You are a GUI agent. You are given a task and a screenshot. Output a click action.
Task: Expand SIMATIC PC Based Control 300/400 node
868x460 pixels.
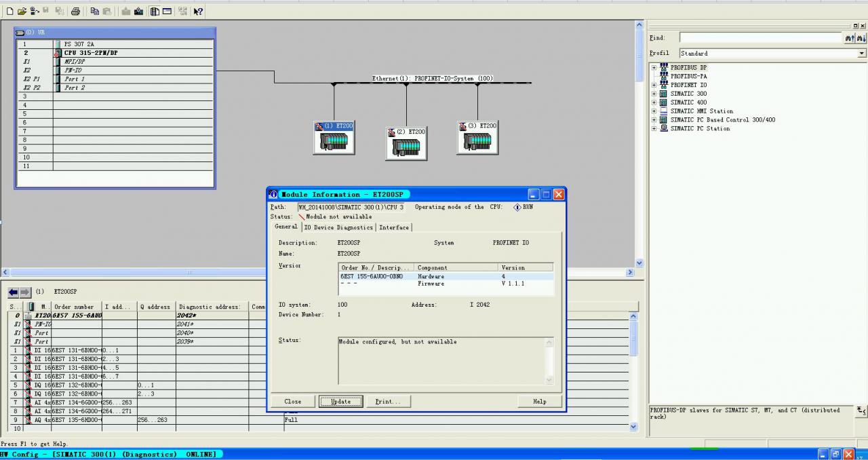point(654,119)
